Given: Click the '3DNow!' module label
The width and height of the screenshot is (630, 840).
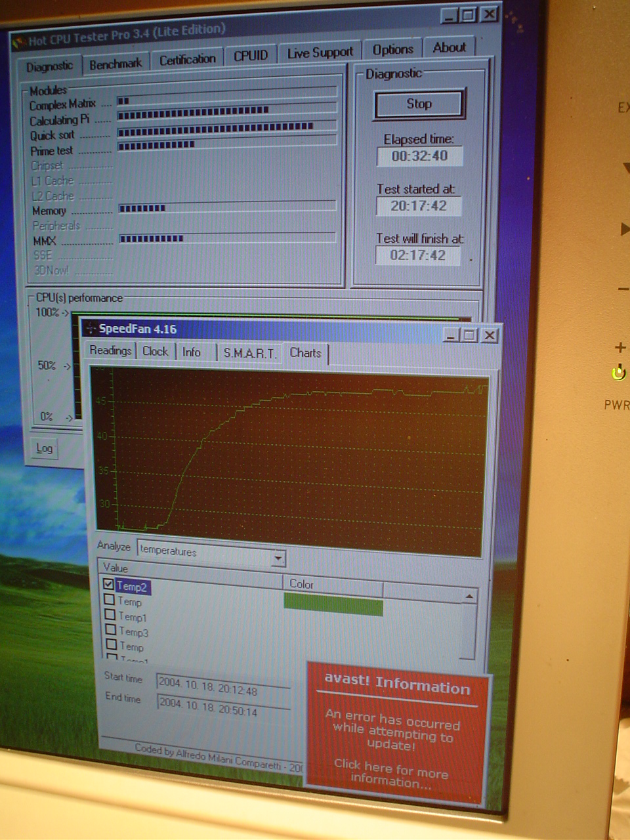Looking at the screenshot, I should (x=52, y=270).
